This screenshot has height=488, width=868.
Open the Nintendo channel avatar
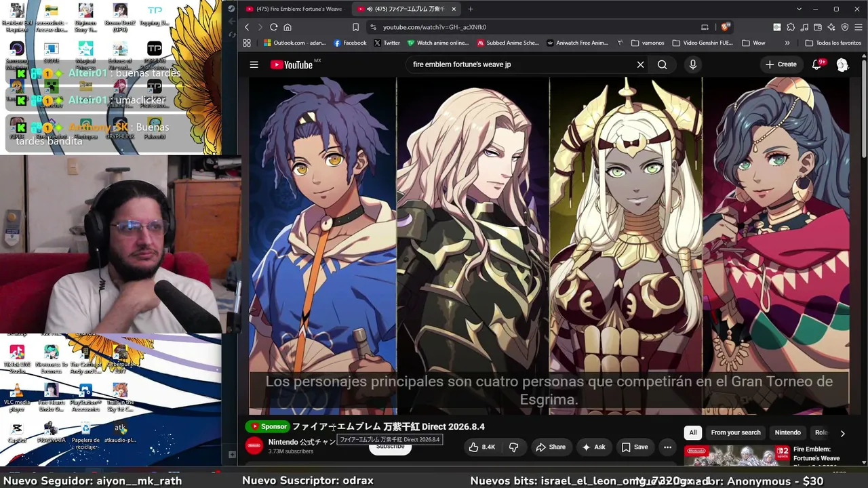click(254, 445)
